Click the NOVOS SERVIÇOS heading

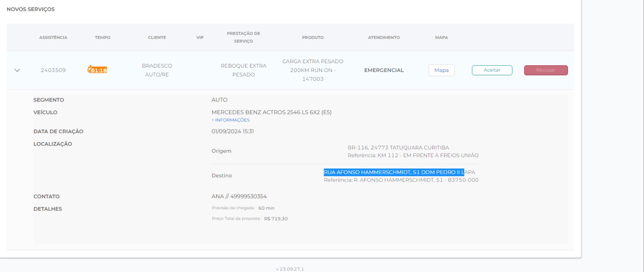click(x=31, y=9)
